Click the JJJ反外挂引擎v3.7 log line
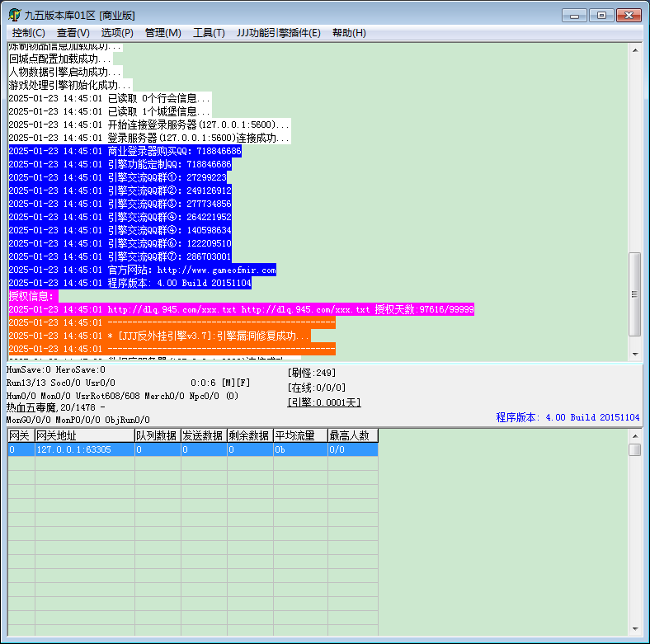This screenshot has width=650, height=644. tap(159, 336)
